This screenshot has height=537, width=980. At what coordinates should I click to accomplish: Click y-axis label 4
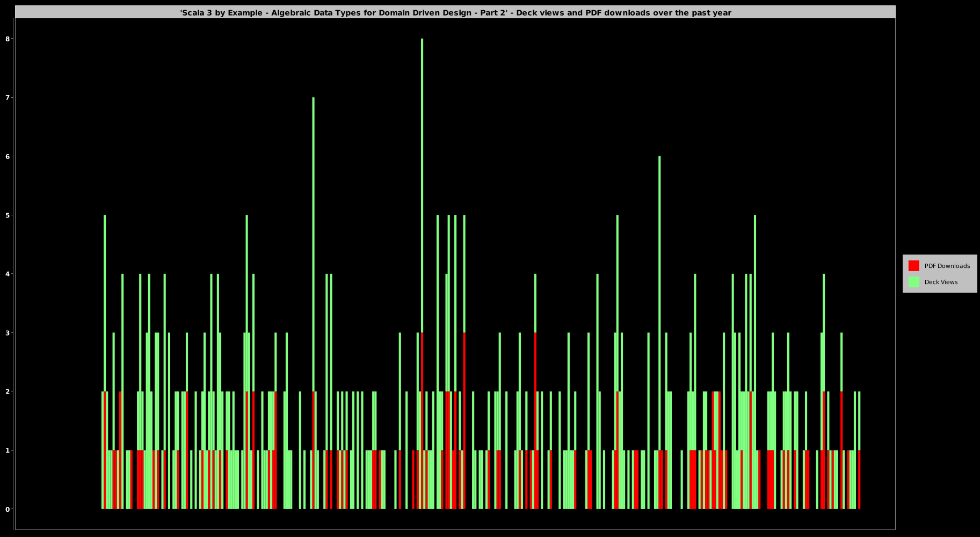[x=8, y=274]
